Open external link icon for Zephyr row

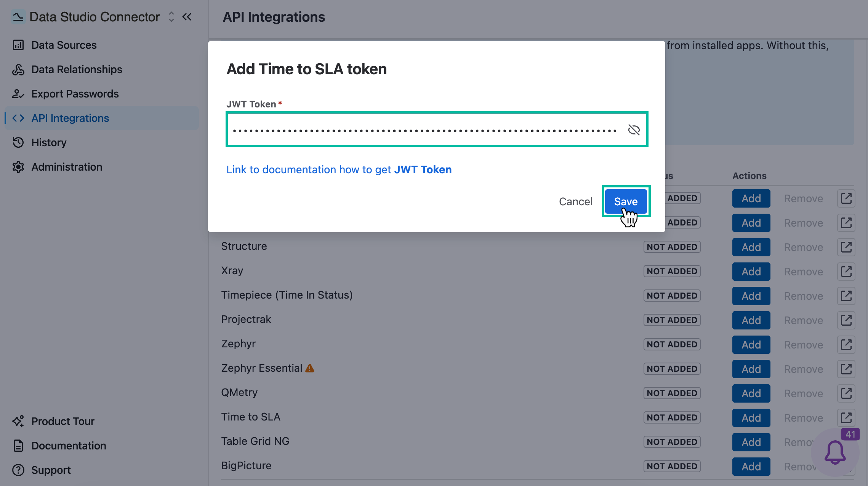[846, 345]
